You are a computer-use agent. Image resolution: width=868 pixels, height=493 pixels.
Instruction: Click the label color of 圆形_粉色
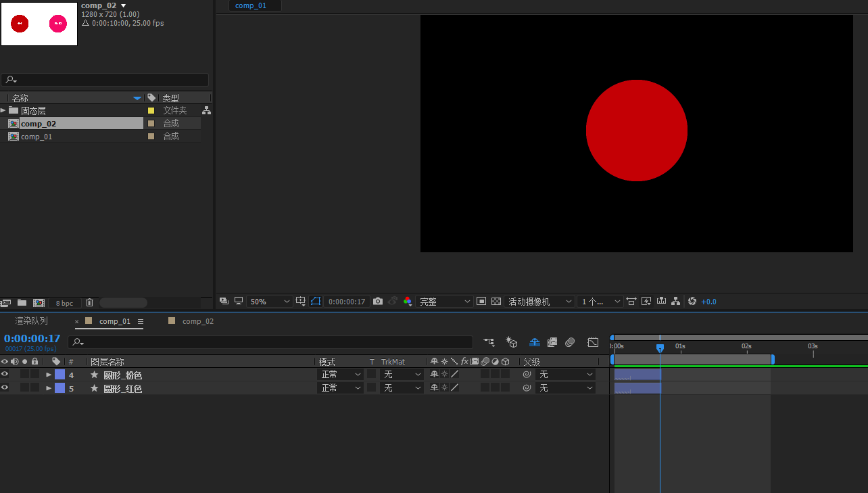coord(59,374)
